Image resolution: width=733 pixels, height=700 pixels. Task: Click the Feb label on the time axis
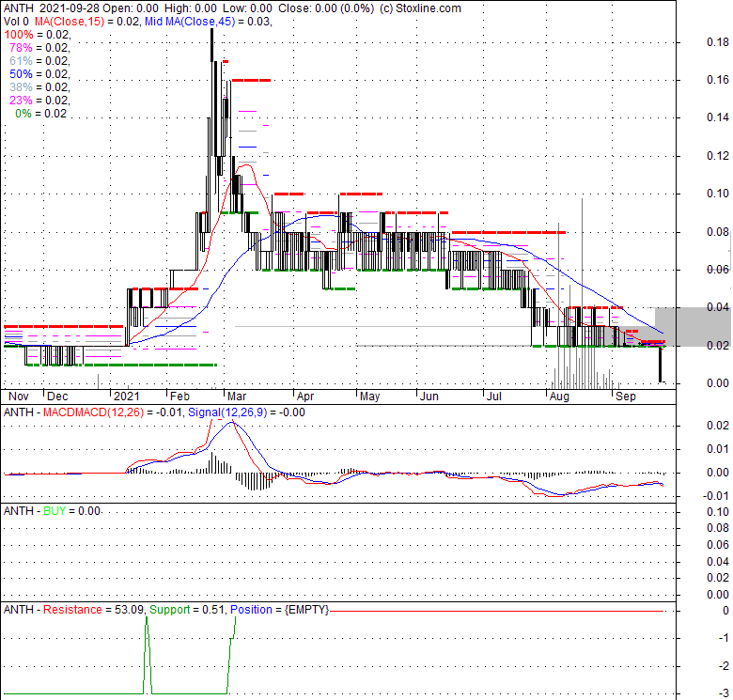coord(179,397)
